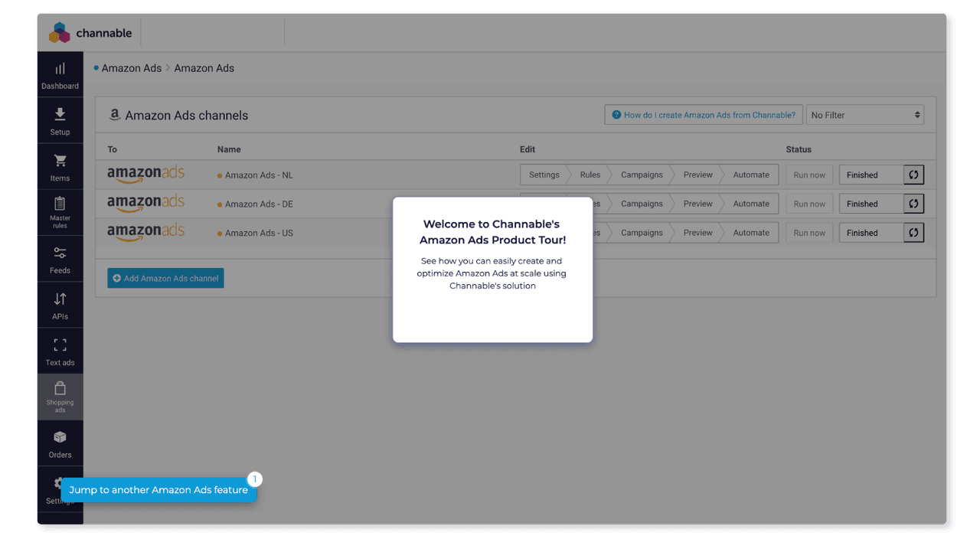Click Amazon Ads logo in DE row
This screenshot has height=539, width=980.
pyautogui.click(x=145, y=204)
